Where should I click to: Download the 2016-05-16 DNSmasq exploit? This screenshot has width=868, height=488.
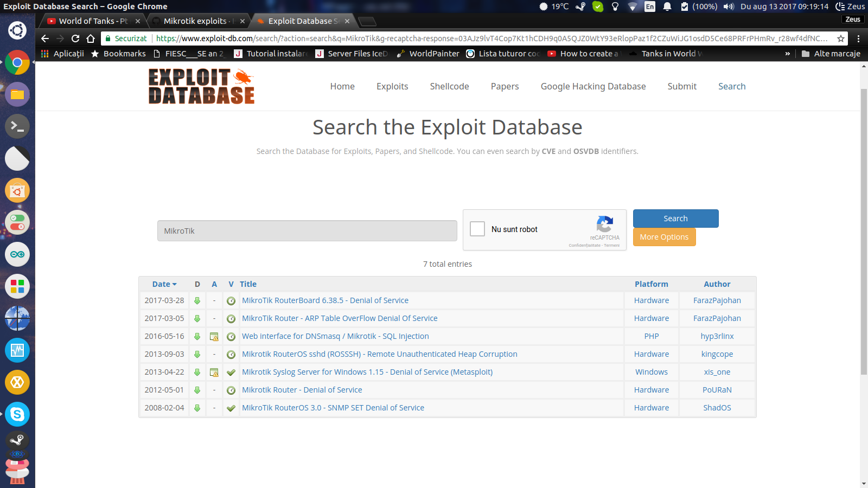[x=197, y=336]
